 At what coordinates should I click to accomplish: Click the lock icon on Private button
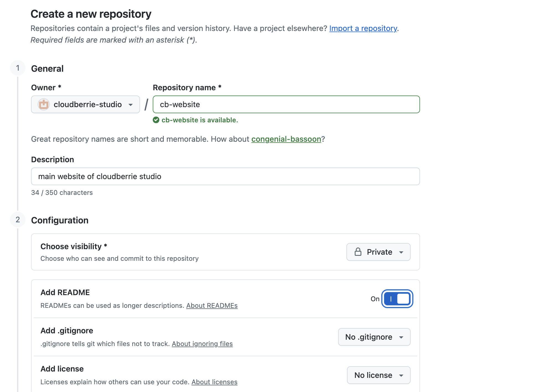358,252
